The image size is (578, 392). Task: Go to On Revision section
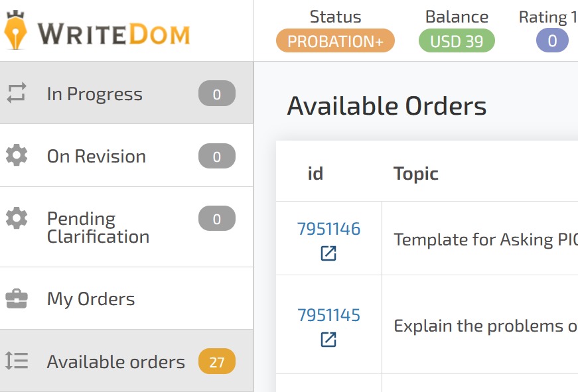coord(96,157)
